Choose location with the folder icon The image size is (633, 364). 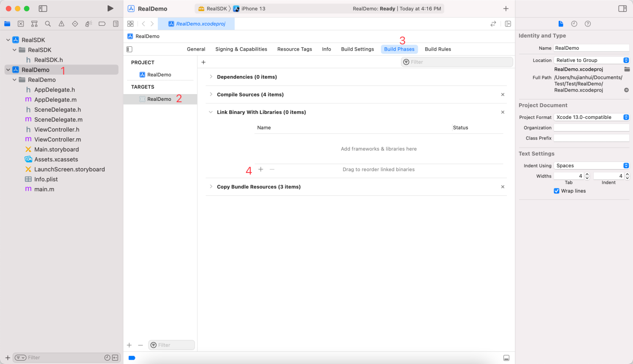point(627,69)
